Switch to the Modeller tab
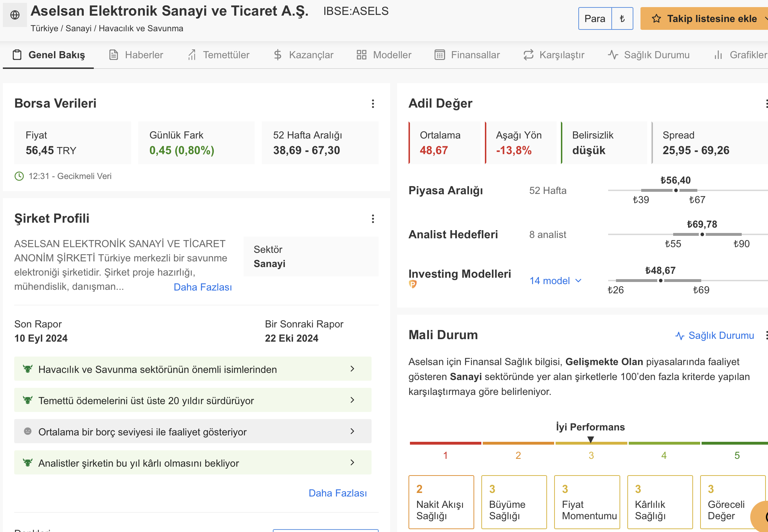The width and height of the screenshot is (768, 532). point(384,55)
